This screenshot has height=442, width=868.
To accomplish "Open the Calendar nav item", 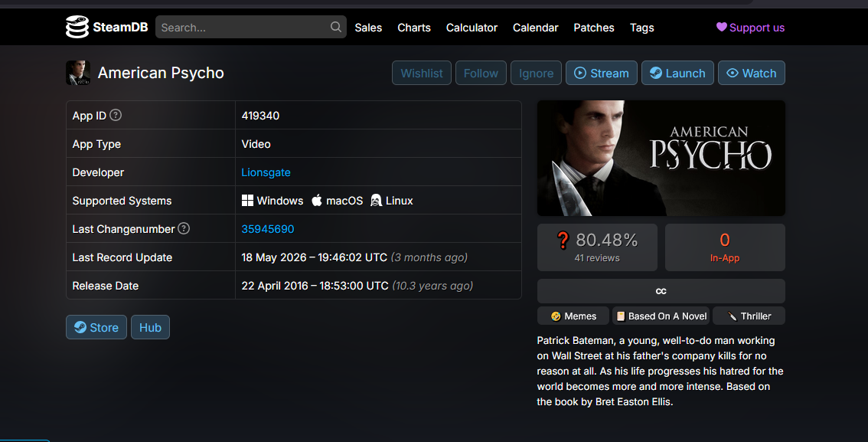I will 535,28.
